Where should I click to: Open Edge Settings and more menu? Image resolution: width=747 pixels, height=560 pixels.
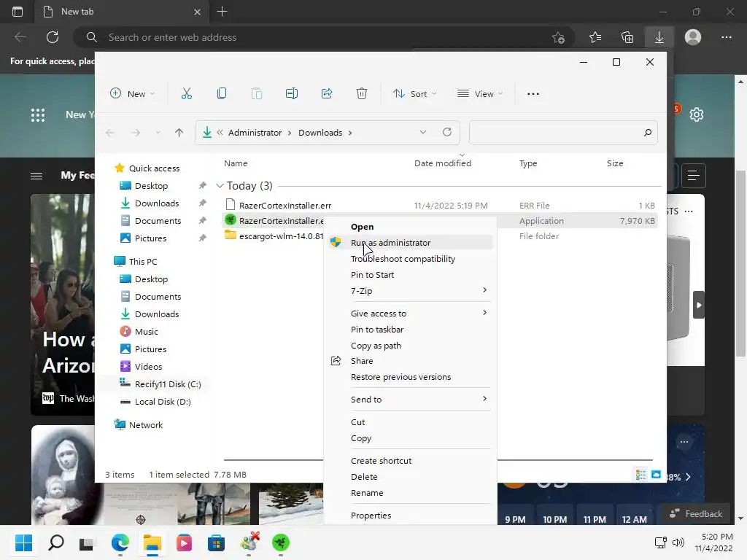726,37
